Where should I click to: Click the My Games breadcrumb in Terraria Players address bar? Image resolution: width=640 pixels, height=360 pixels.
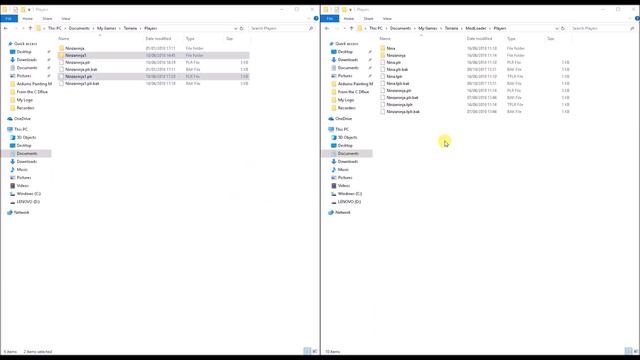point(107,28)
